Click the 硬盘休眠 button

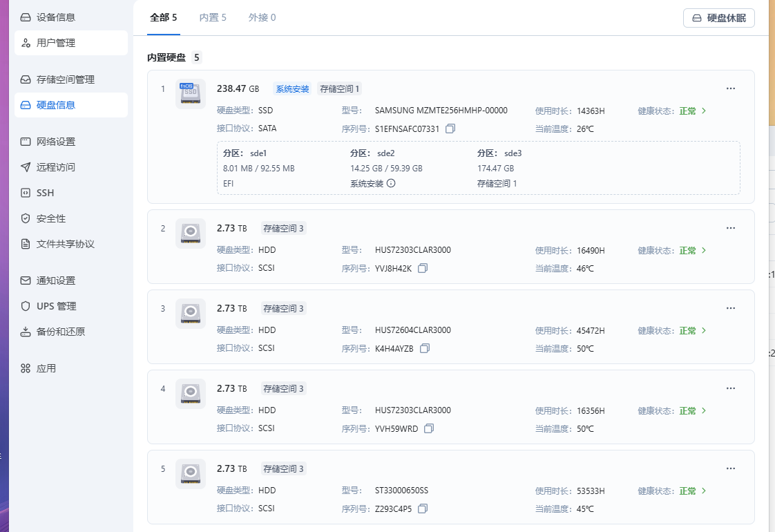coord(718,18)
